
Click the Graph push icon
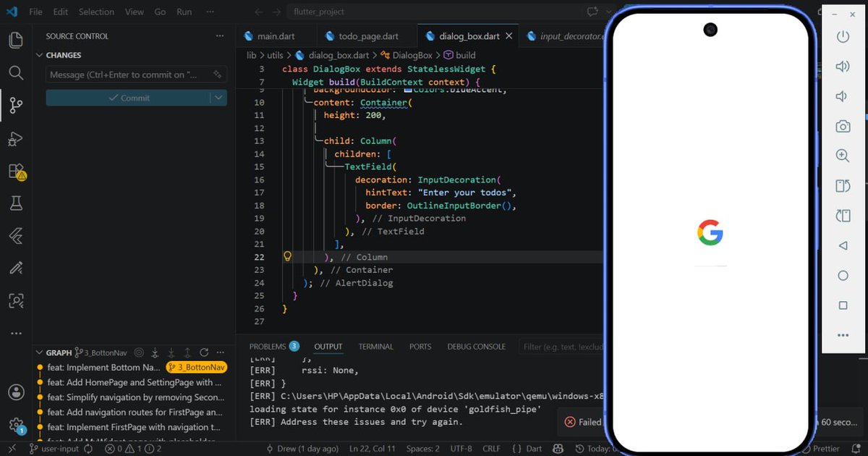(x=187, y=352)
